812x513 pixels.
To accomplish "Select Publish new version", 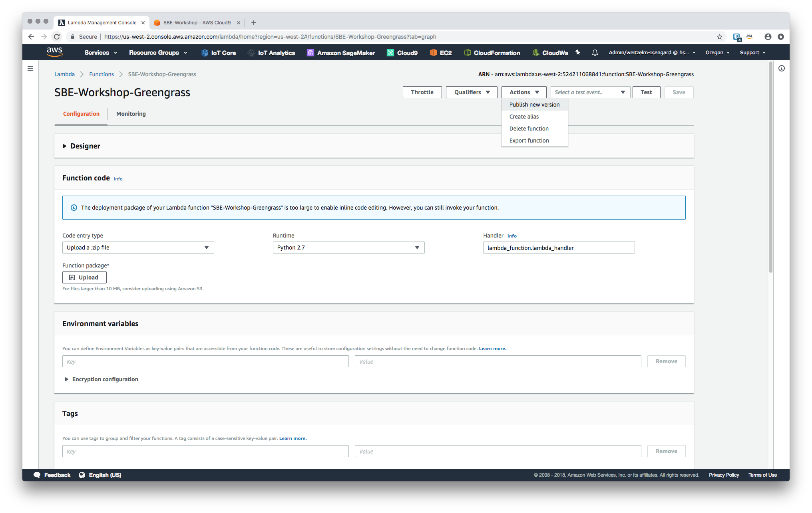I will 534,105.
